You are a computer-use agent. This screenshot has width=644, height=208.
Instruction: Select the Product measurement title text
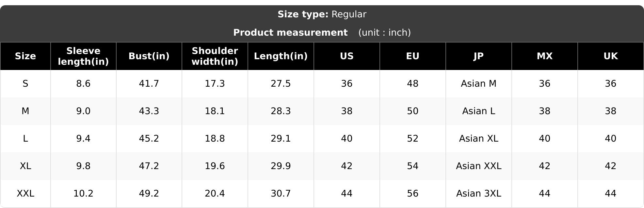pyautogui.click(x=290, y=33)
